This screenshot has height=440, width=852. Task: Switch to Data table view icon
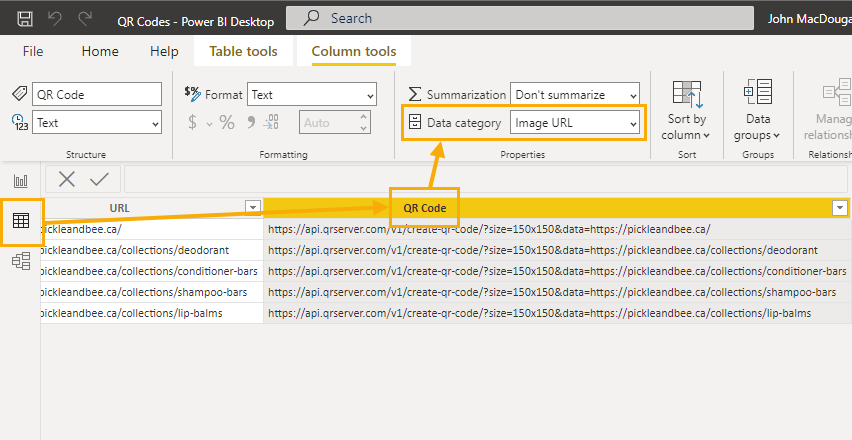[x=21, y=221]
